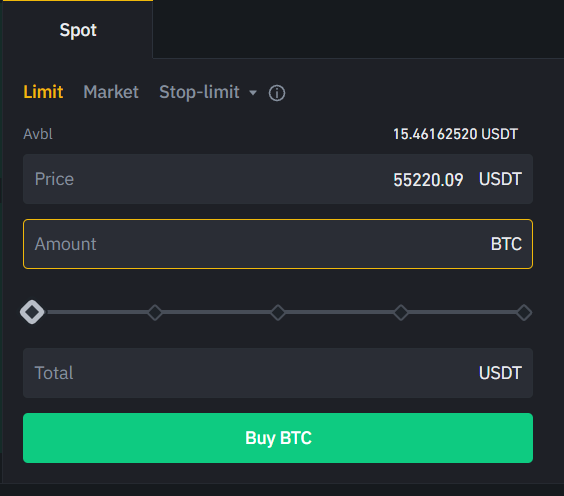Click the available balance 15.46162520 USDT
The width and height of the screenshot is (564, 496).
[x=455, y=134]
